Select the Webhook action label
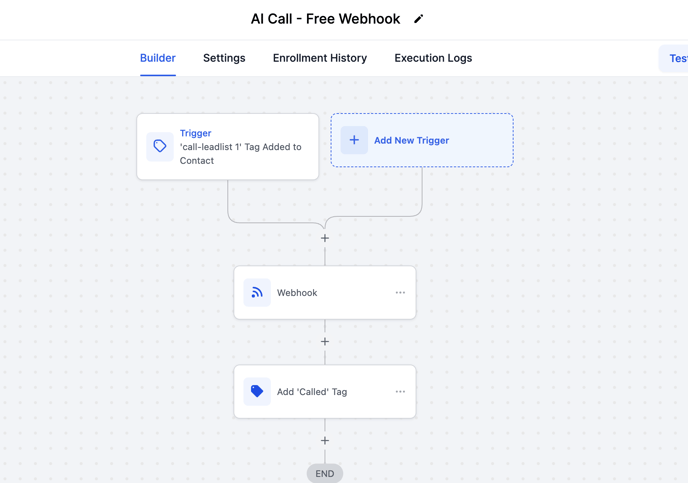Image resolution: width=688 pixels, height=483 pixels. point(297,293)
